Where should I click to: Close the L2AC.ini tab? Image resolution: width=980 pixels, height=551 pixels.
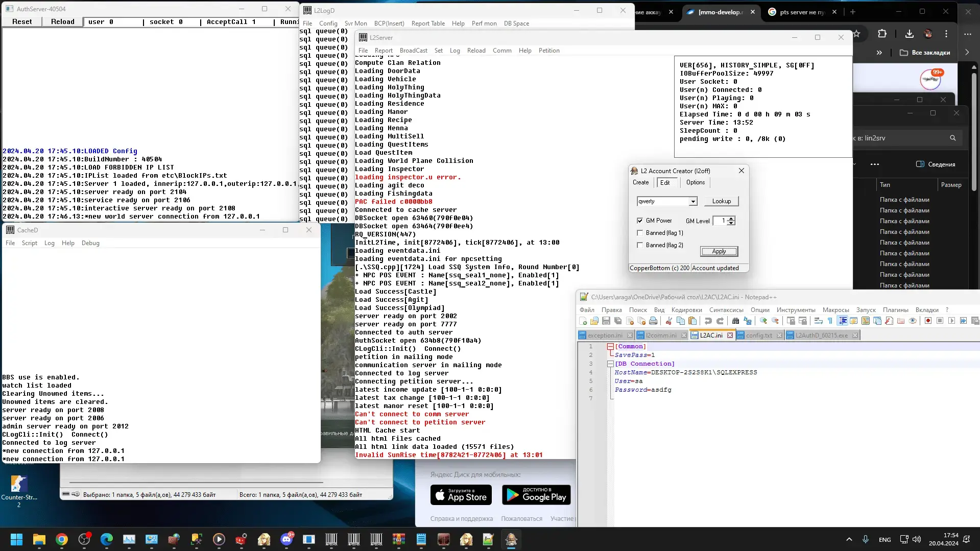[730, 336]
